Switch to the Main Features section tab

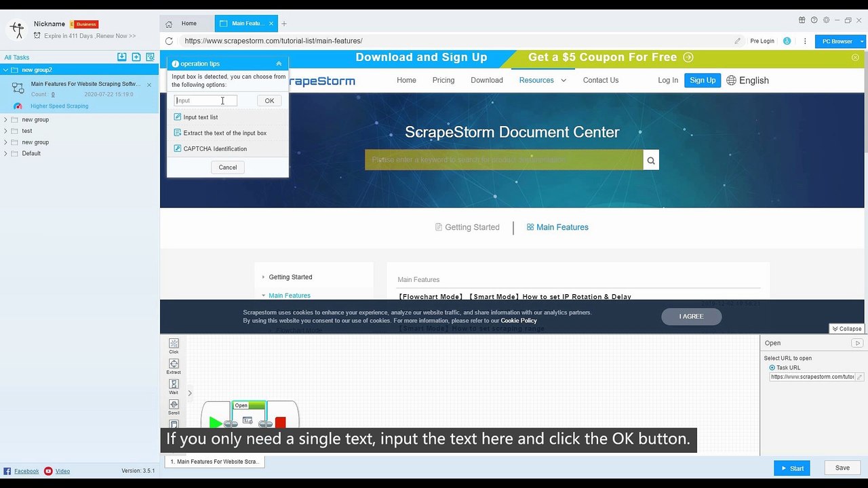pyautogui.click(x=557, y=227)
